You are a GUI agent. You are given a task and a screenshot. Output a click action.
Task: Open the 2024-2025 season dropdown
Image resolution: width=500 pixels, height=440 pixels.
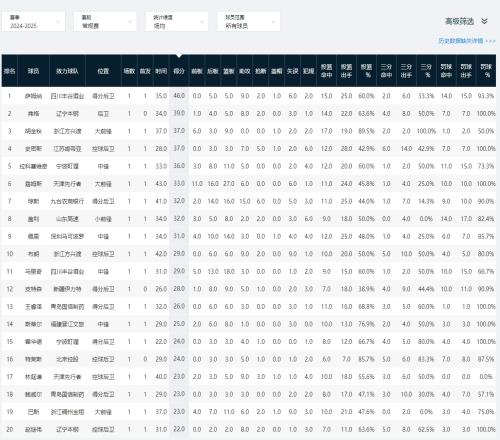point(33,22)
